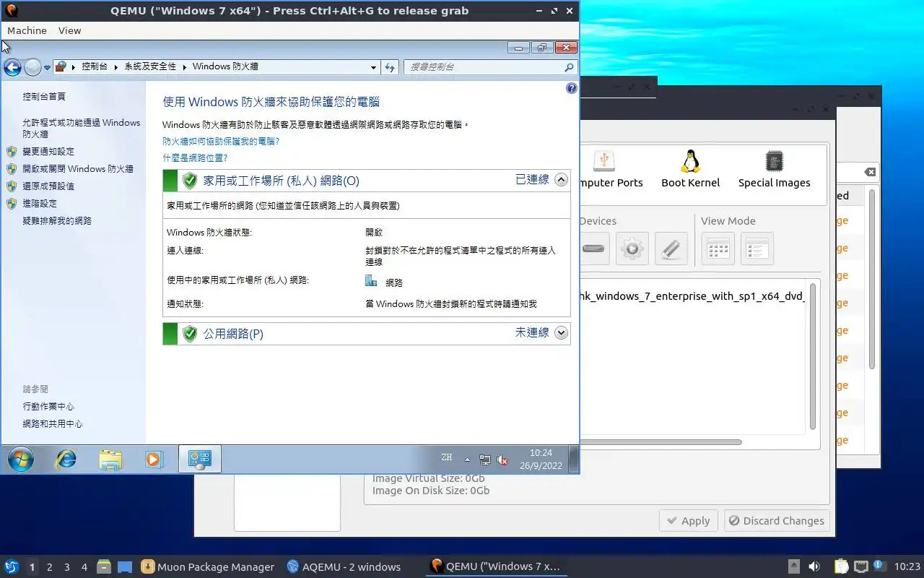This screenshot has width=924, height=578.
Task: Click Windows 防火牆 breadcrumb segment
Action: [x=225, y=66]
